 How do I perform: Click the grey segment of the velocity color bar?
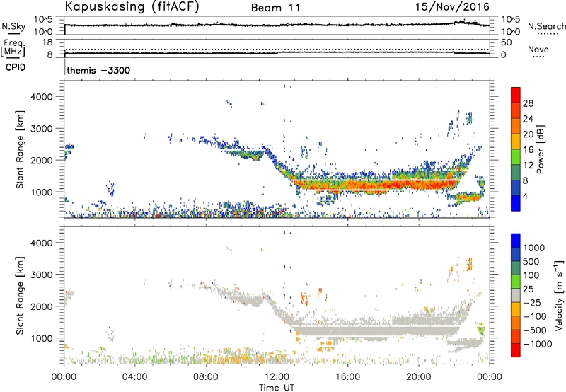[x=516, y=296]
